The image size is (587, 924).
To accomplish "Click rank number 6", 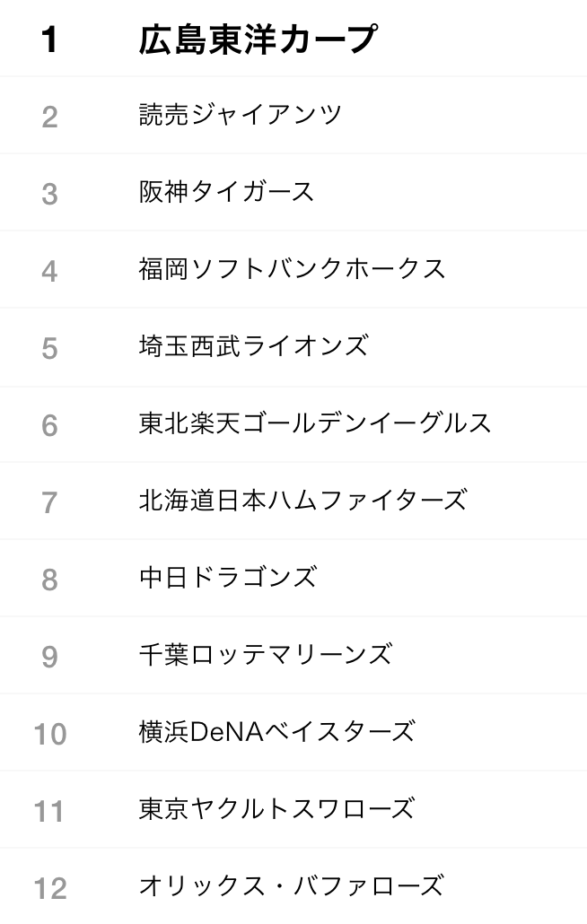I will click(49, 426).
